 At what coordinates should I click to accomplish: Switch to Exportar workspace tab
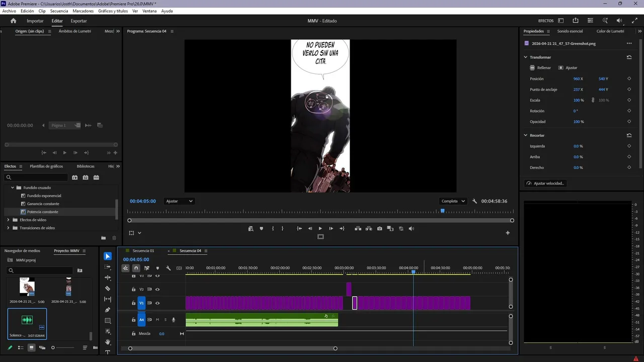click(x=78, y=21)
